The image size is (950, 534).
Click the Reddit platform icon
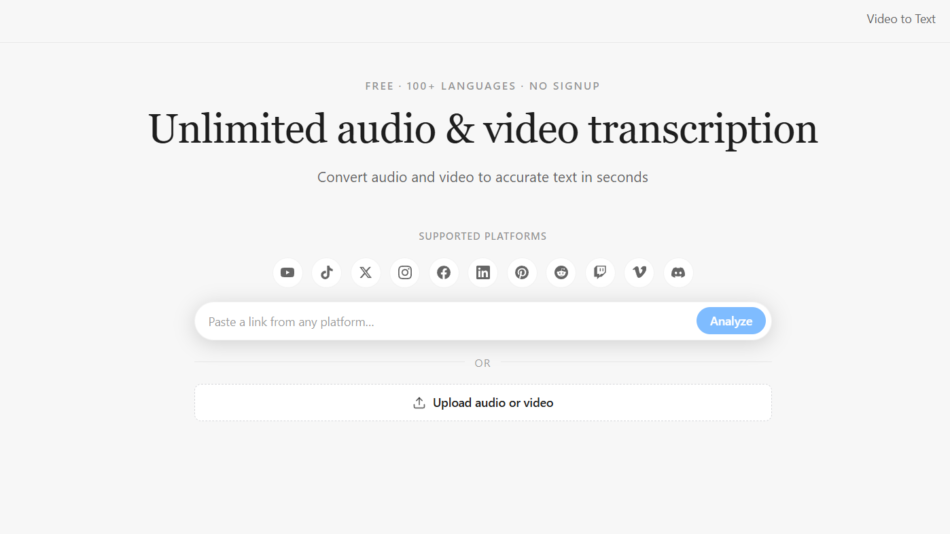click(561, 273)
